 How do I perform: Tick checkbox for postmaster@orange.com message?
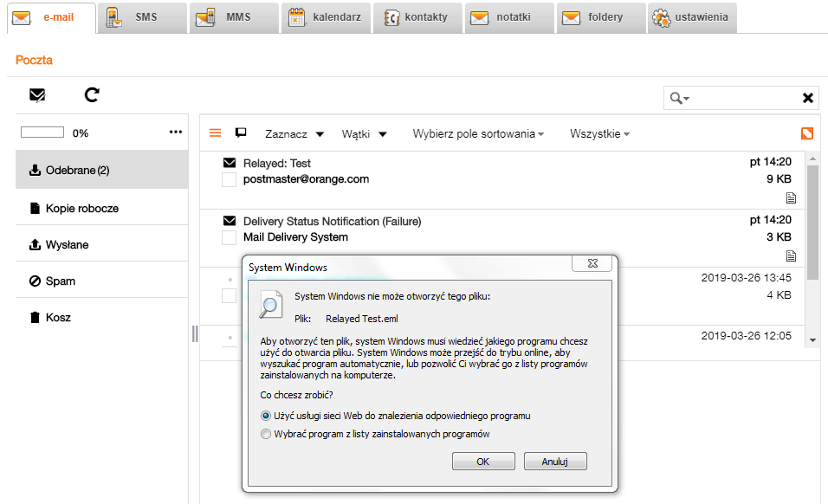[x=230, y=180]
